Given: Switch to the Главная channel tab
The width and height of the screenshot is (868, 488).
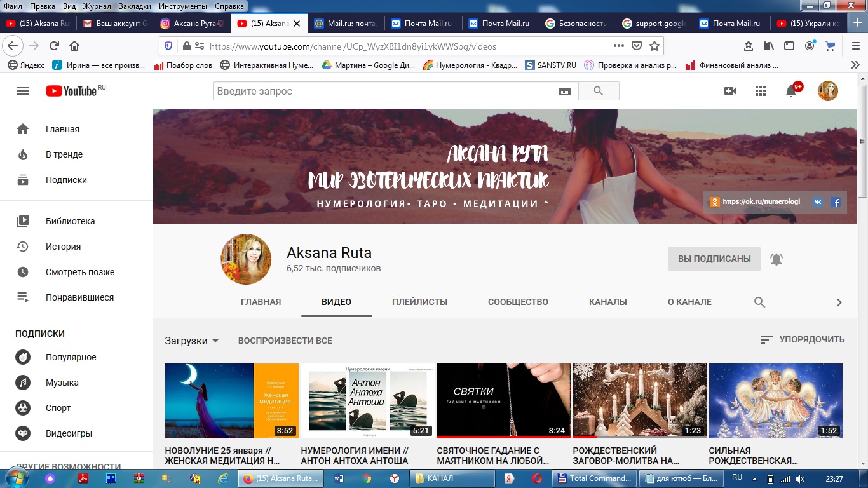Looking at the screenshot, I should click(261, 302).
